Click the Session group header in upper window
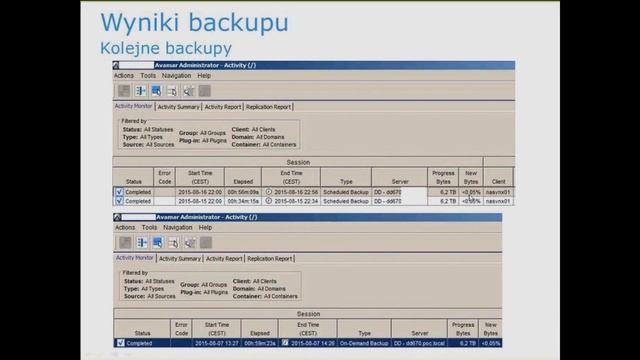This screenshot has width=640, height=360. (x=298, y=162)
